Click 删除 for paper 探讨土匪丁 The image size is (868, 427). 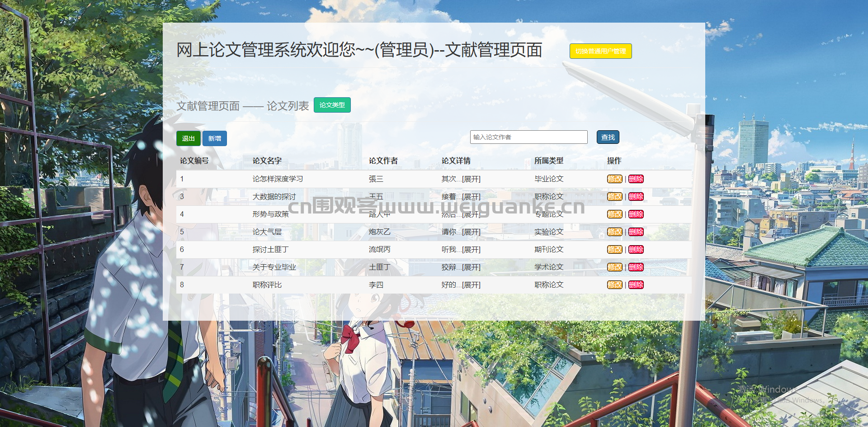click(x=636, y=249)
